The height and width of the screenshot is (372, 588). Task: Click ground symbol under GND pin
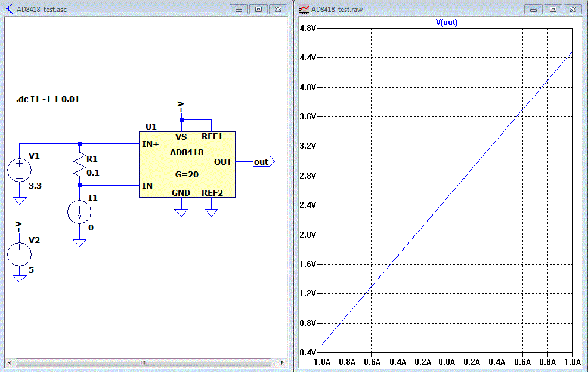(x=181, y=213)
